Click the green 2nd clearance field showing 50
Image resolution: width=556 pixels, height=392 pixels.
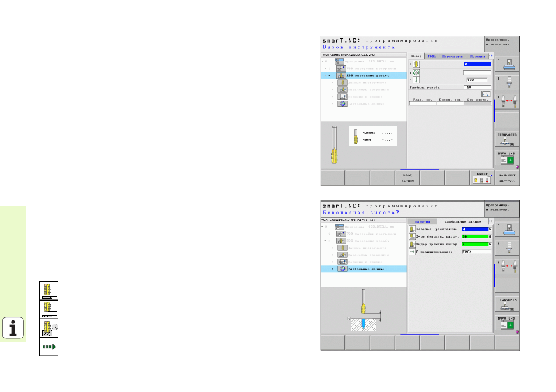point(475,236)
